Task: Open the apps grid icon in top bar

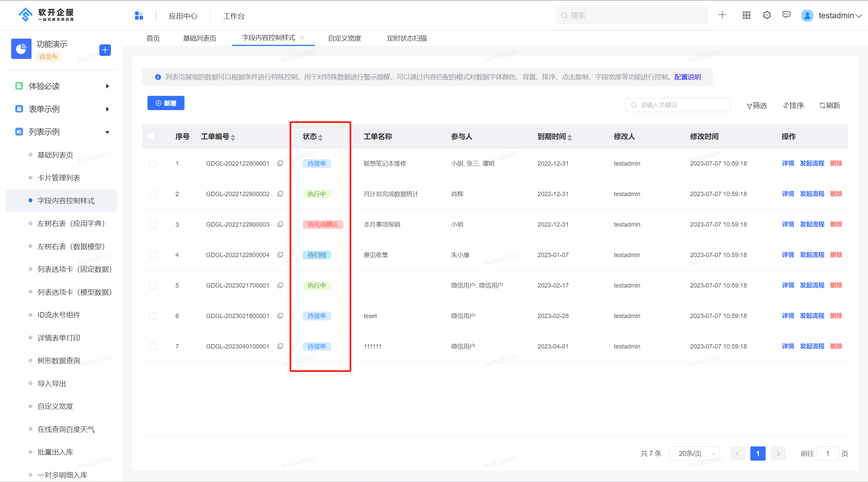Action: [746, 15]
